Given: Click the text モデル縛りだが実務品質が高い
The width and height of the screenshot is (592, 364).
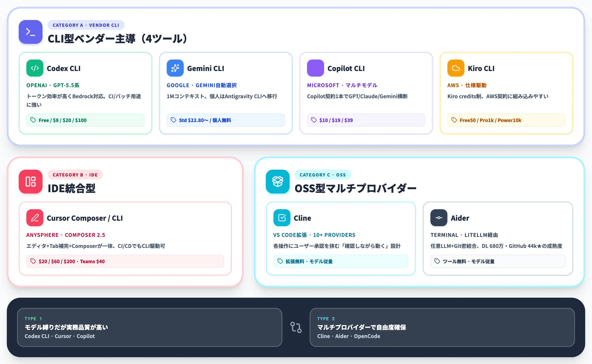Looking at the screenshot, I should tap(66, 327).
